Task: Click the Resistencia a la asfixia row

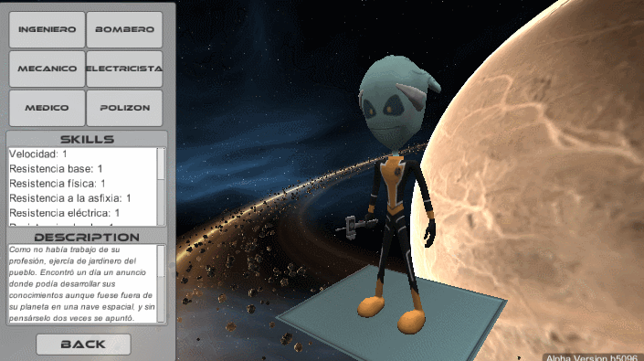Action: (69, 198)
